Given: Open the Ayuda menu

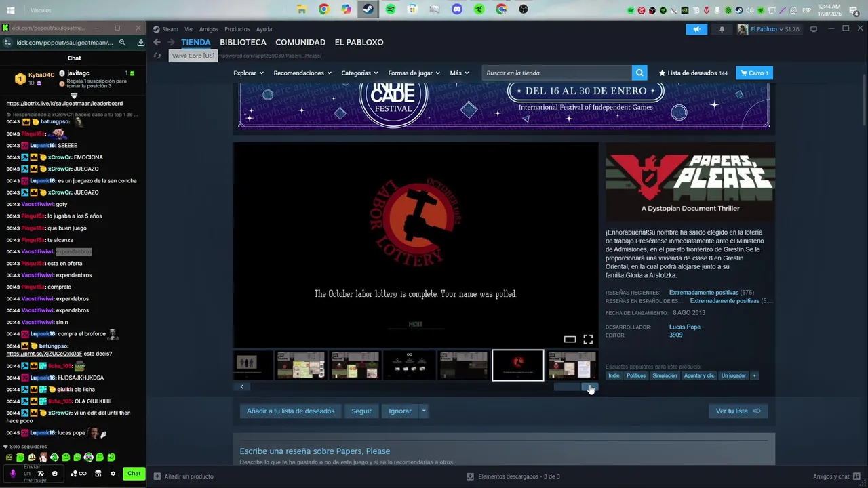Looking at the screenshot, I should coord(264,29).
